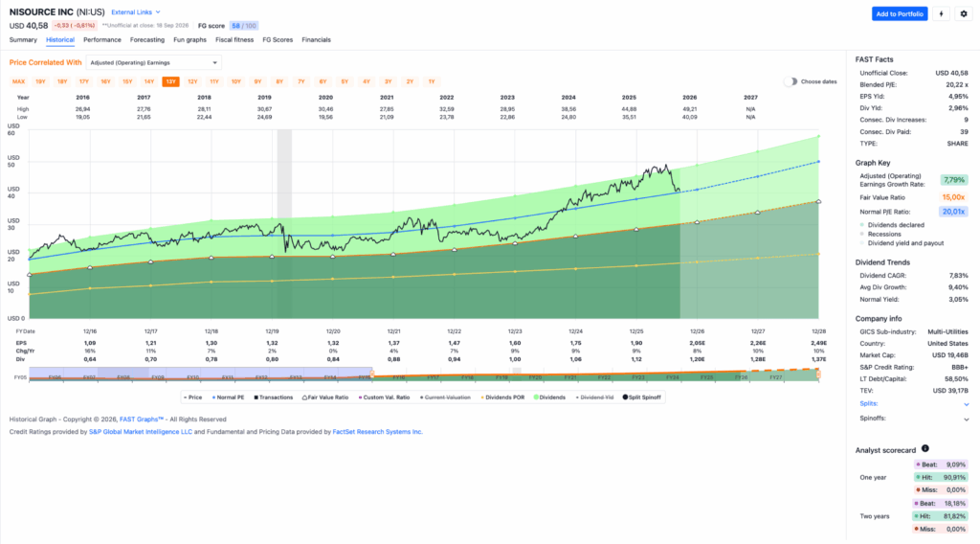Click the FG score 58 / 100 badge

[244, 26]
